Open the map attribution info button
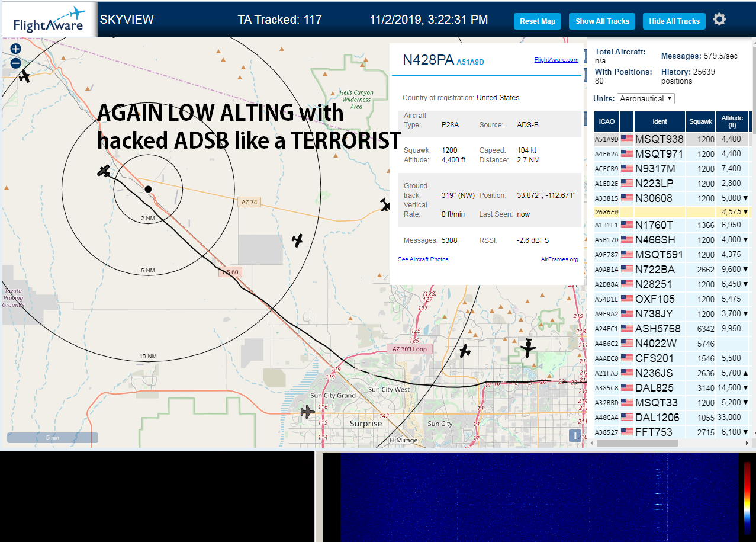The height and width of the screenshot is (542, 756). point(574,435)
